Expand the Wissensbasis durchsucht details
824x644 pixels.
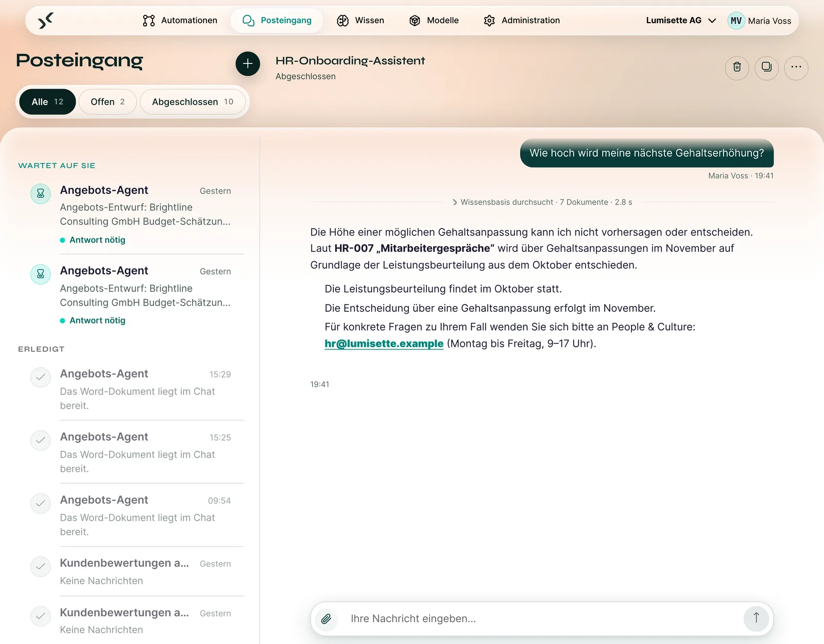point(542,202)
